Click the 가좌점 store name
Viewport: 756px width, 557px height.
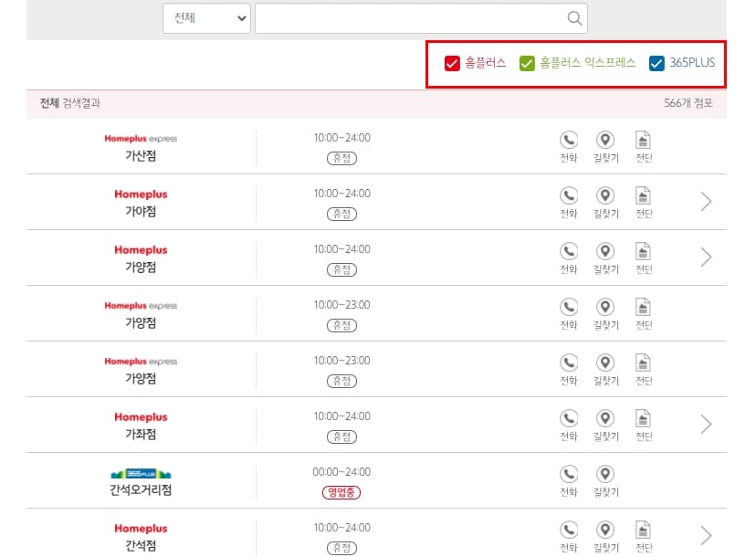click(141, 435)
